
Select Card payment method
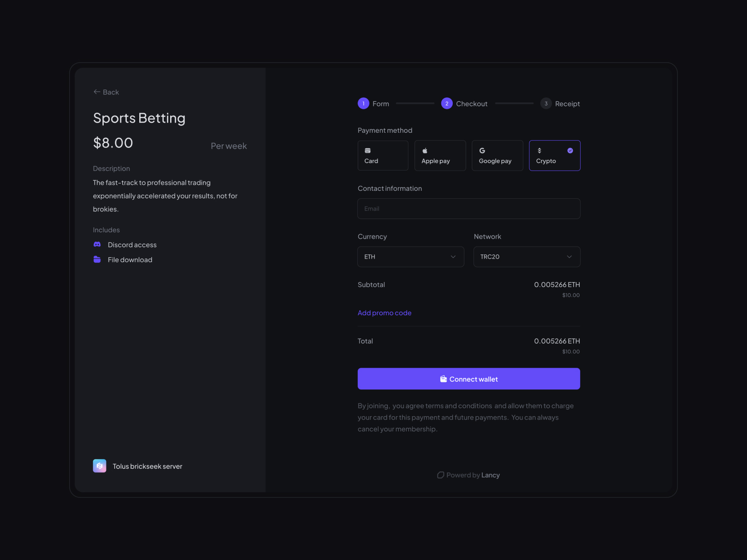tap(383, 155)
